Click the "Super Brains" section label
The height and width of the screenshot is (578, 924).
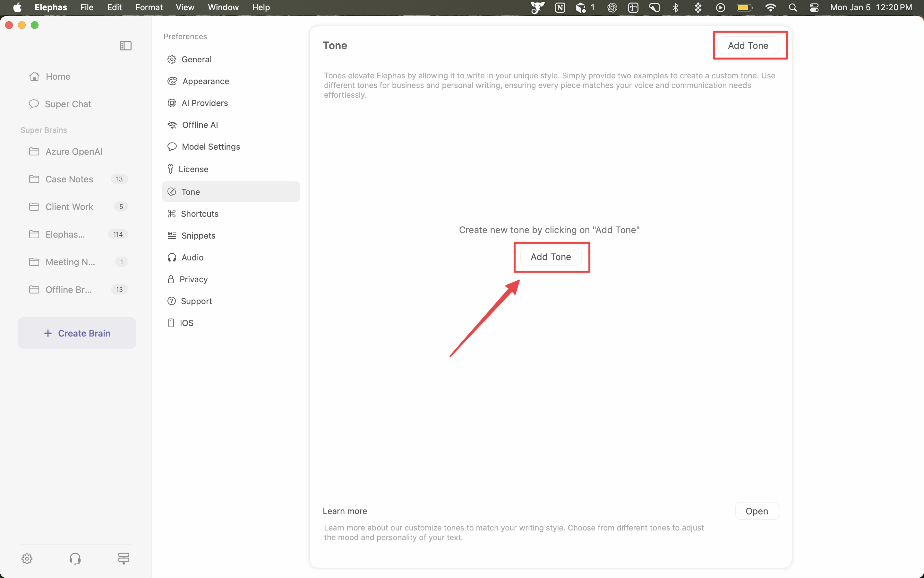tap(44, 130)
